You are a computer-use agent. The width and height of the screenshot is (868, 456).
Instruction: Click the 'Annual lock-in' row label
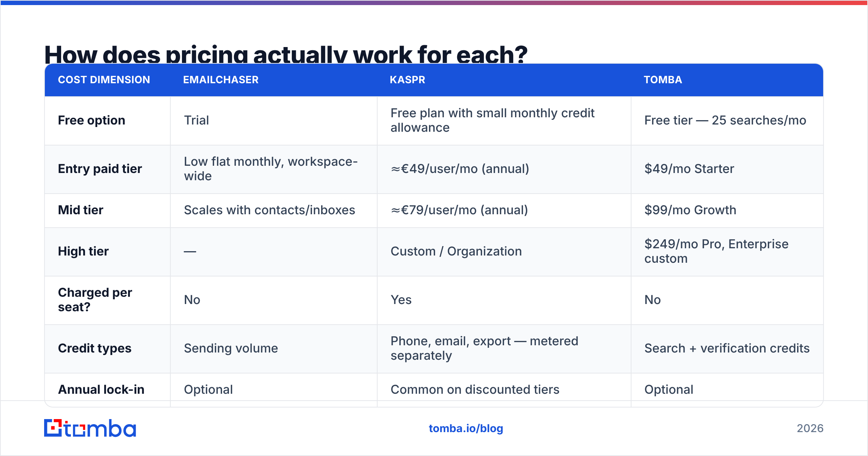coord(101,389)
